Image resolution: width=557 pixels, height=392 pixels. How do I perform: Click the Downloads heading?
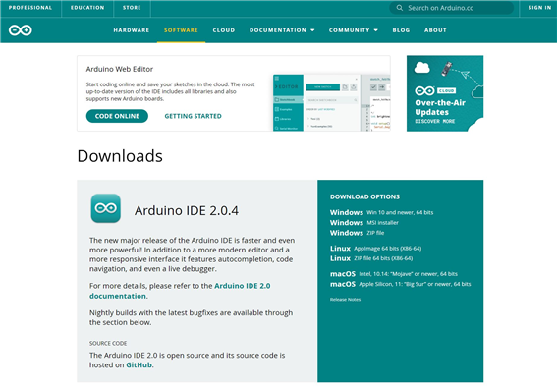coord(120,156)
